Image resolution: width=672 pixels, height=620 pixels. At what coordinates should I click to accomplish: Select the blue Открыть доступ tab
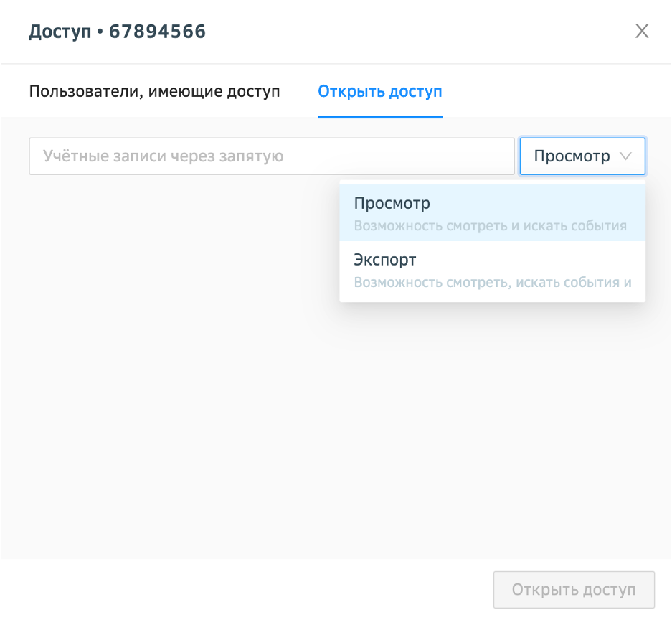[x=380, y=92]
